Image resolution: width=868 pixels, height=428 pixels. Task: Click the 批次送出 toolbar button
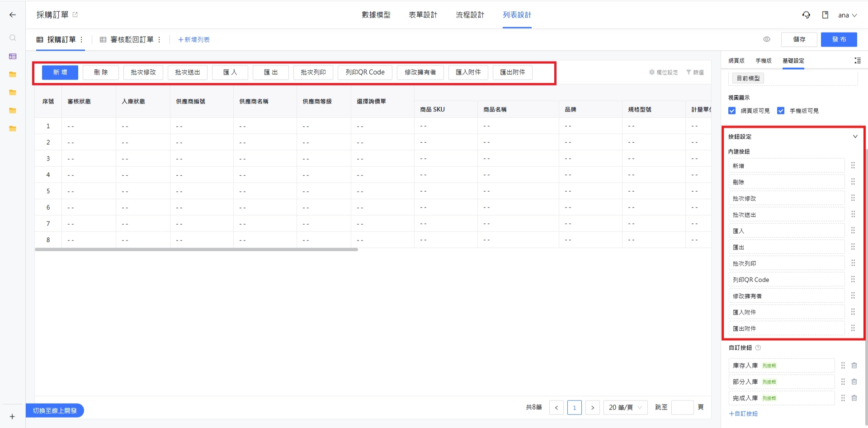pyautogui.click(x=188, y=72)
